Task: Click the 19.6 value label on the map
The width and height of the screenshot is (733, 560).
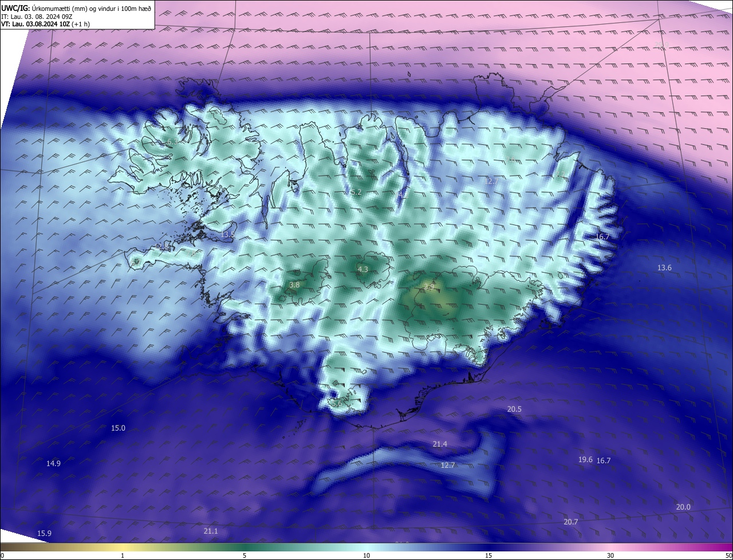Action: click(585, 459)
